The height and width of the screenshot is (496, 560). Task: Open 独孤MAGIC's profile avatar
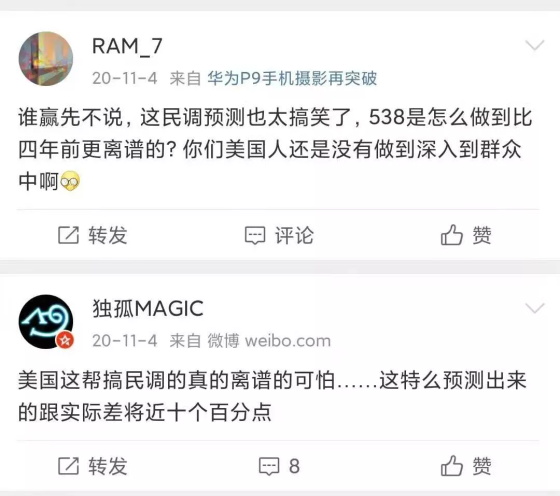tap(46, 321)
